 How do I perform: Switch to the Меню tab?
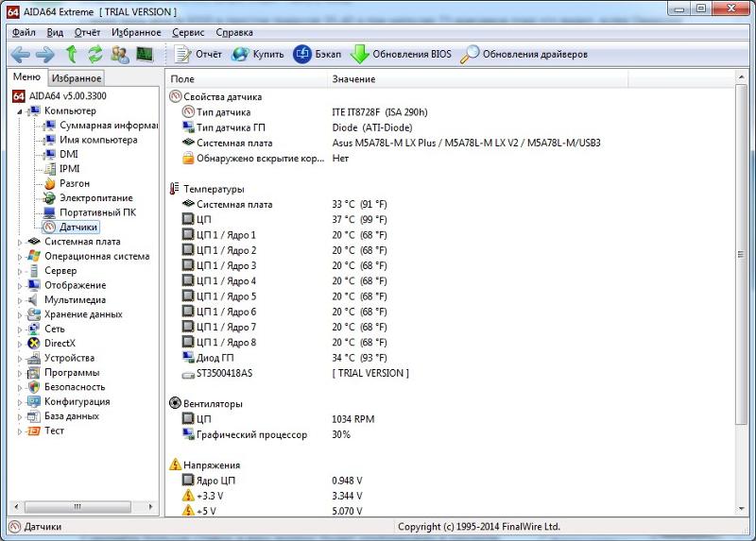coord(27,77)
